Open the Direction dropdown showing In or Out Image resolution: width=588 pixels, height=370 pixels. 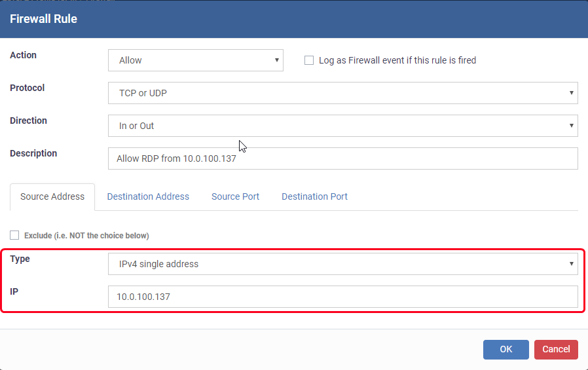[x=342, y=126]
